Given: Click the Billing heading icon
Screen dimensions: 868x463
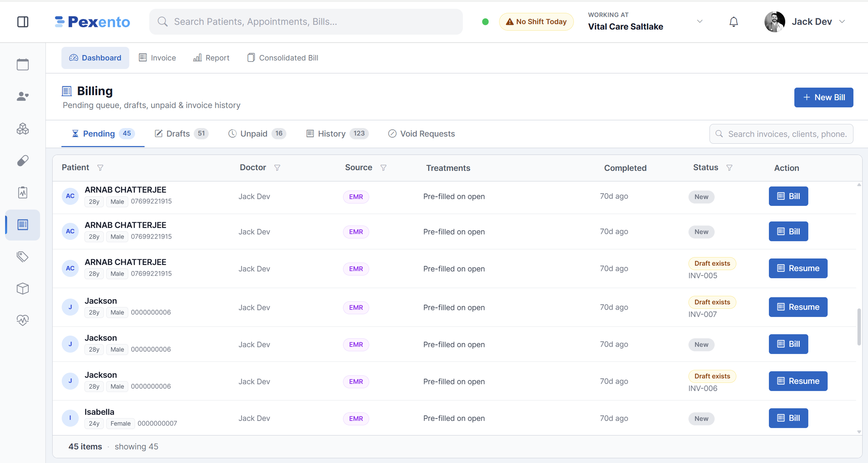Looking at the screenshot, I should click(x=67, y=91).
